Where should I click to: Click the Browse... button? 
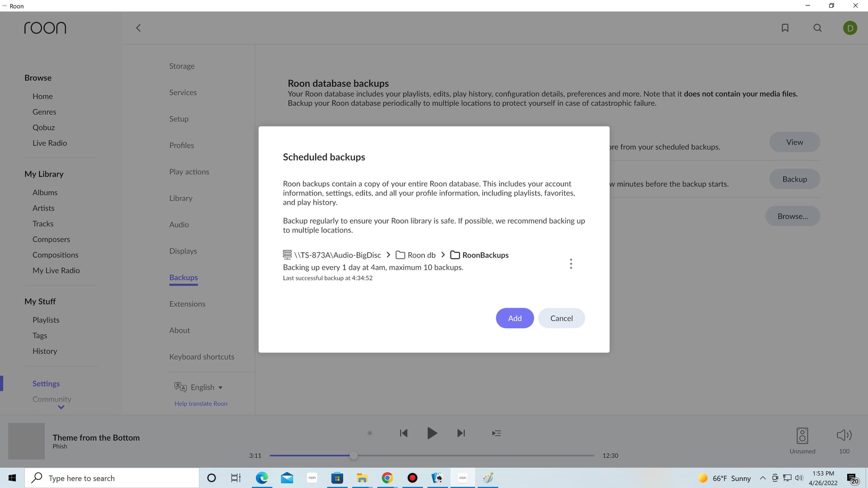tap(793, 216)
